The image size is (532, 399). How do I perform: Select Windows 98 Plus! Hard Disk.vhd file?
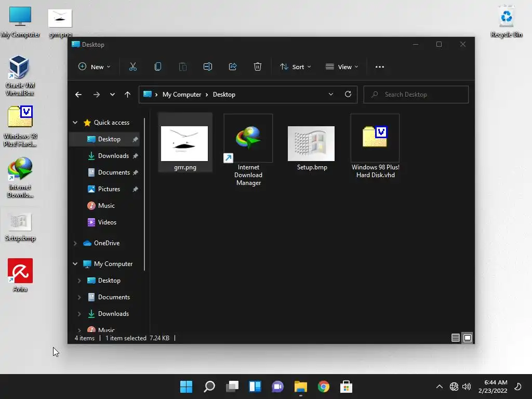[375, 147]
